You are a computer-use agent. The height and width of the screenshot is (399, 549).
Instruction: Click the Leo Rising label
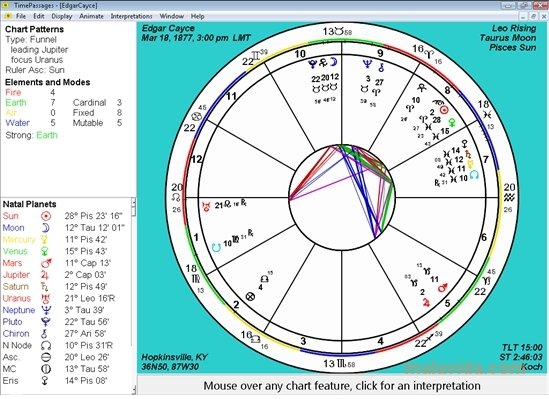514,28
